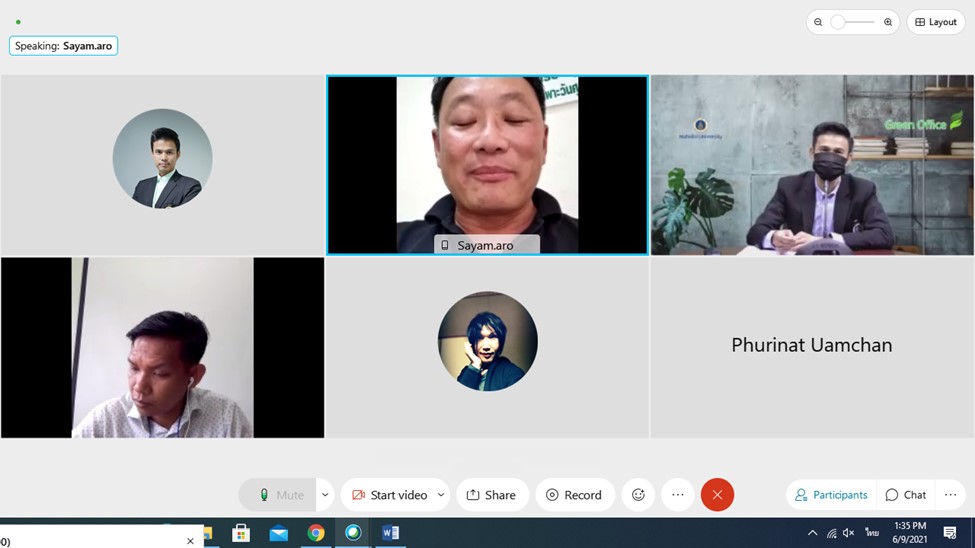Open more options in the meeting controls
Viewport: 975px width, 548px height.
678,495
